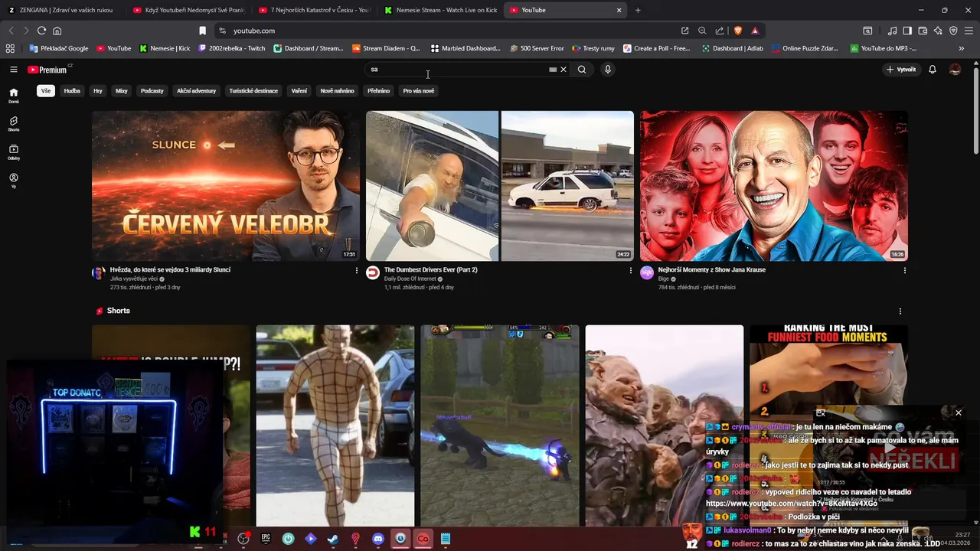Open the browser main menu icon
Image resolution: width=980 pixels, height=551 pixels.
click(x=969, y=31)
